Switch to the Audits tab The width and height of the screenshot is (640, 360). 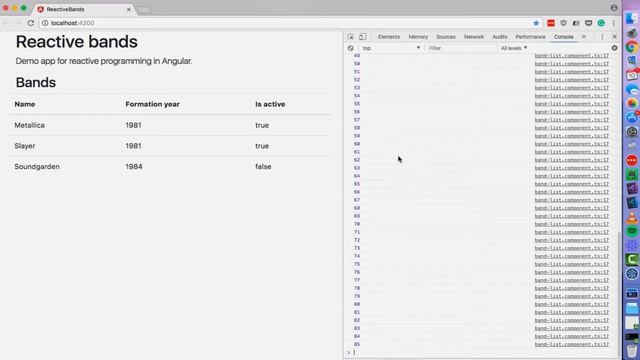[500, 37]
